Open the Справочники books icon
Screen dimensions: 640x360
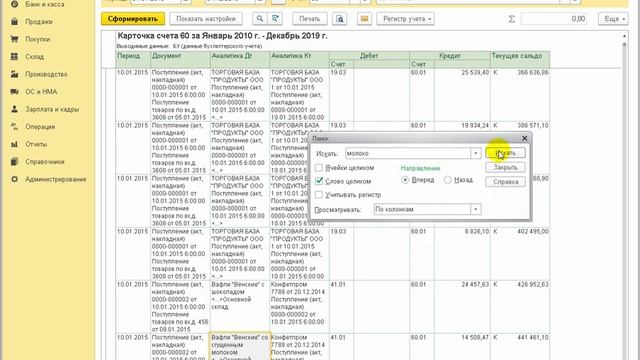point(14,162)
